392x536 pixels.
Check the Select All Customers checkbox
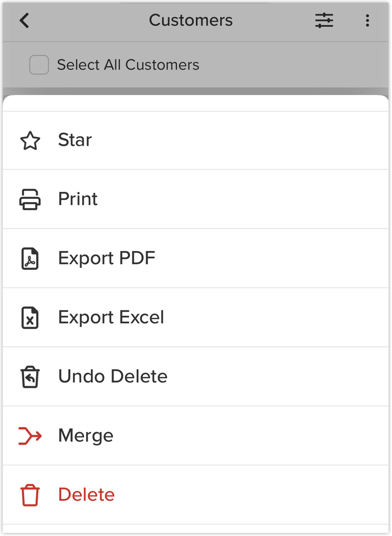39,65
